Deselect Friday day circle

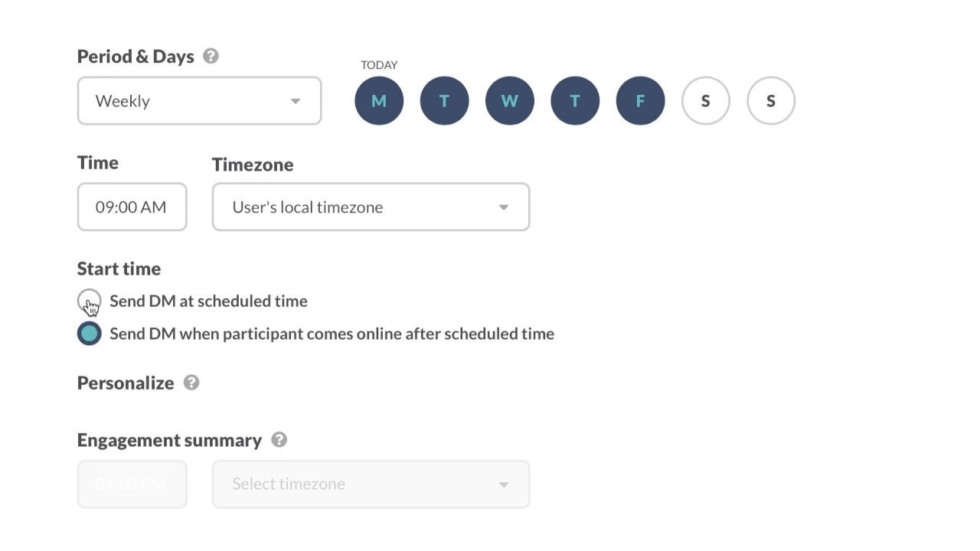click(640, 100)
